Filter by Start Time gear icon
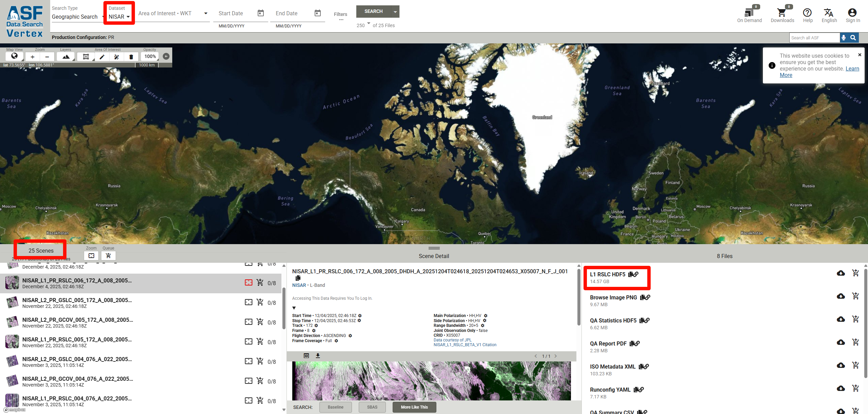The width and height of the screenshot is (868, 414). click(360, 316)
